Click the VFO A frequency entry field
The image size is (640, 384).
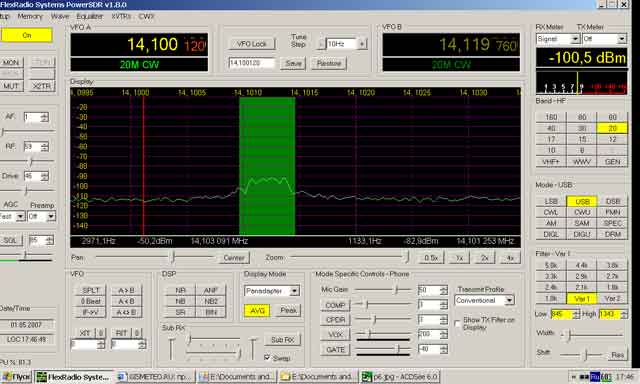pyautogui.click(x=251, y=63)
